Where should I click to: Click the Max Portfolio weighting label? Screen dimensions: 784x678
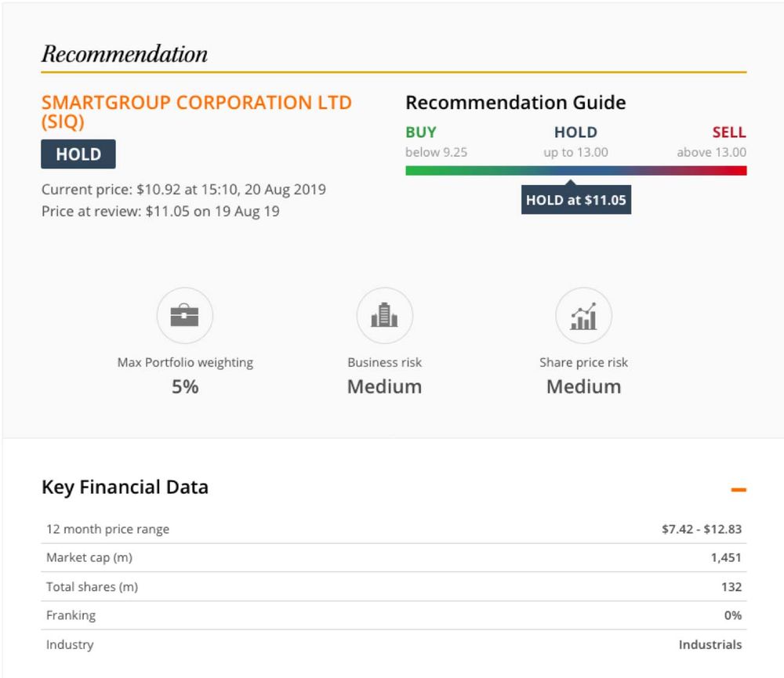pos(185,362)
